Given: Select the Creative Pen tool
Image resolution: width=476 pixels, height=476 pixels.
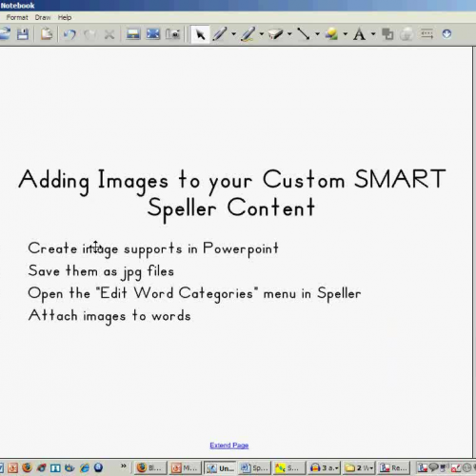Looking at the screenshot, I should pos(248,34).
